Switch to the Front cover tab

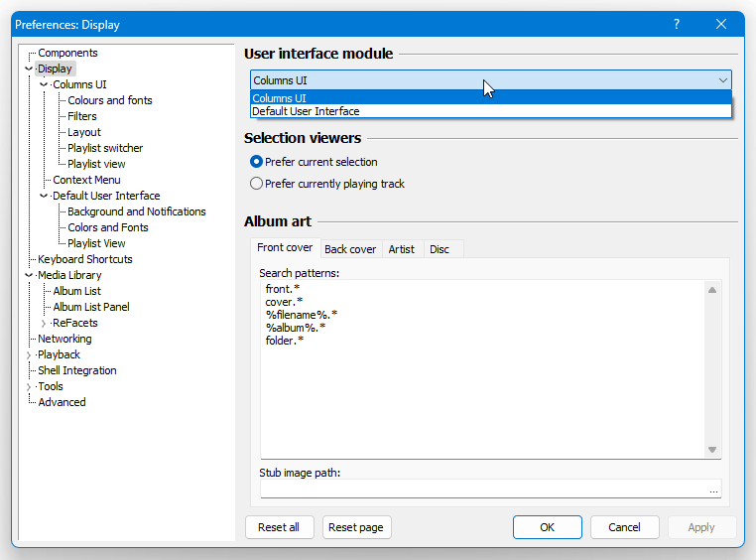pos(285,247)
